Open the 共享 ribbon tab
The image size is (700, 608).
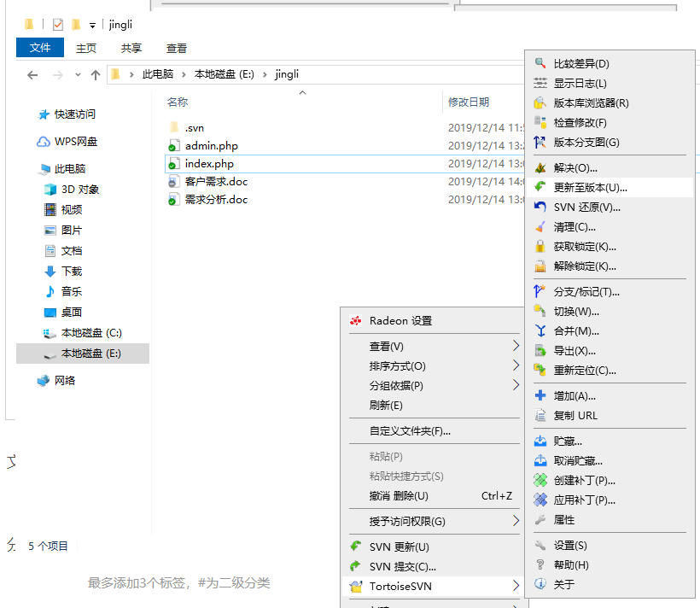131,48
